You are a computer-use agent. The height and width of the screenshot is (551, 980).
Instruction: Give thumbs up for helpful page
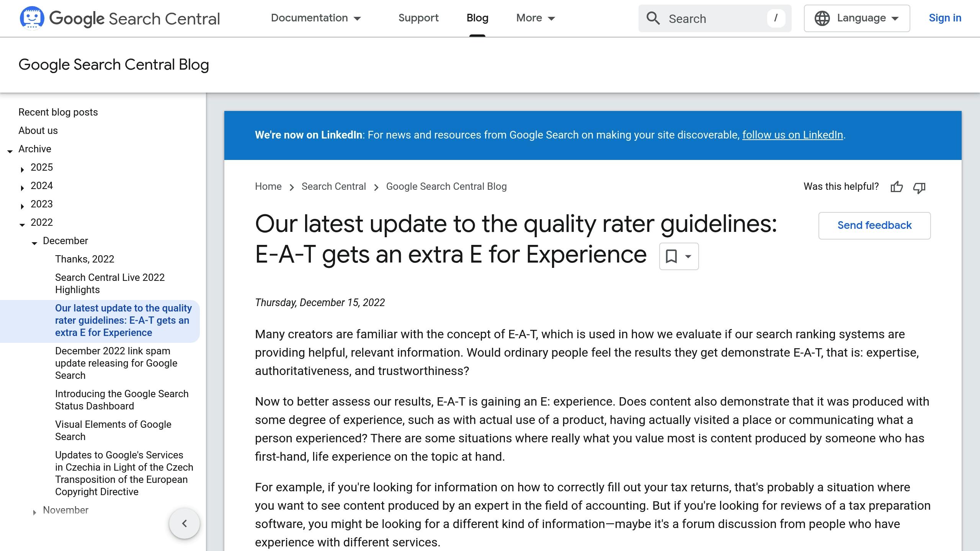[897, 187]
